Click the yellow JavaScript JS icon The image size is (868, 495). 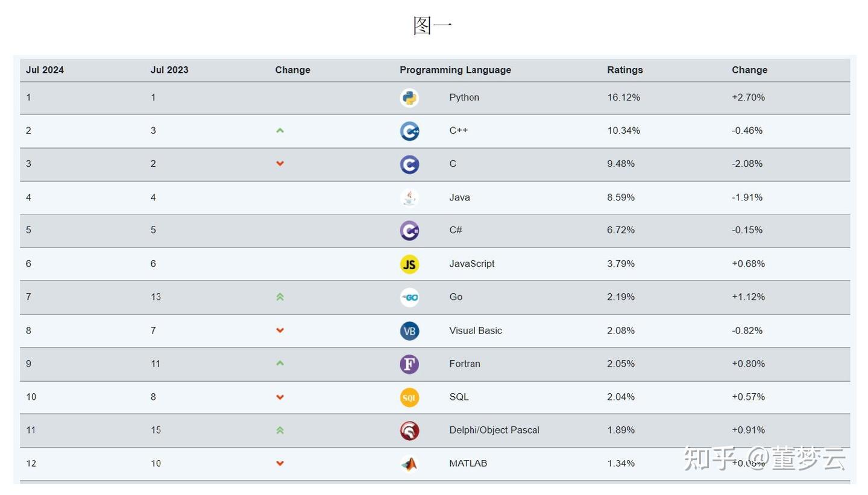409,264
